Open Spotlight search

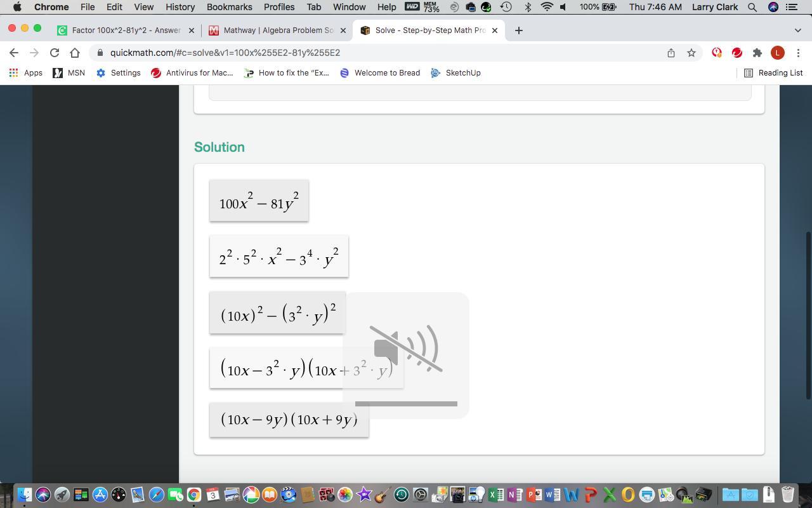pos(752,7)
